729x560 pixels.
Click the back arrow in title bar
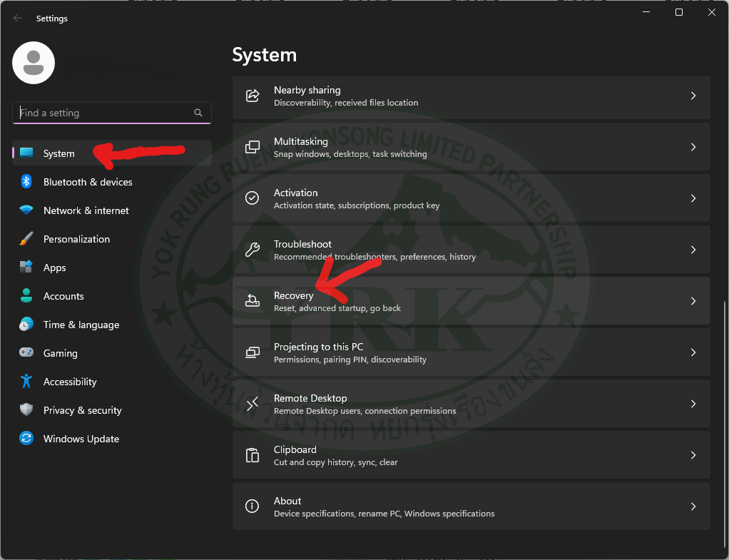pos(18,18)
